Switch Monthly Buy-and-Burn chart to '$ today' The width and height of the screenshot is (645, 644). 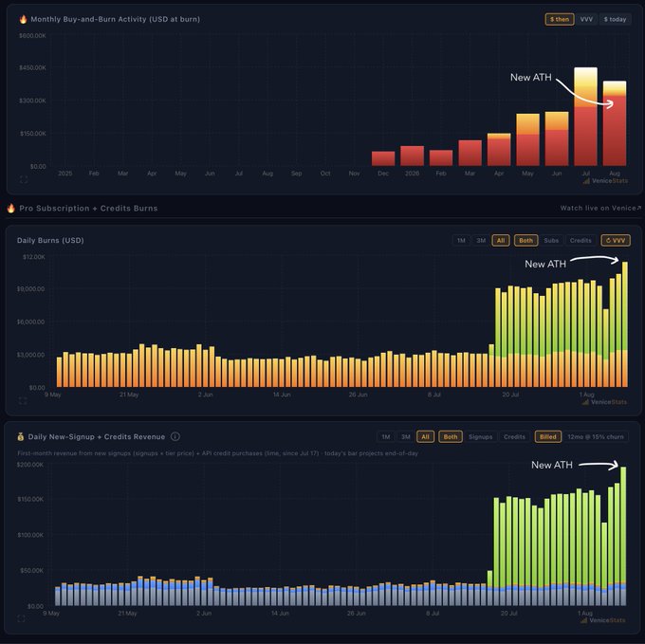tap(615, 19)
